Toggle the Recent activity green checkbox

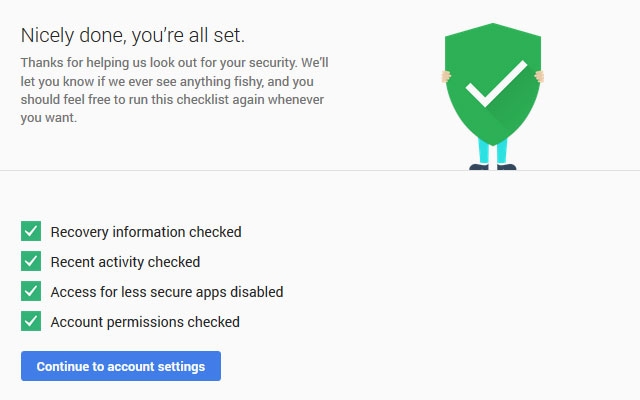31,262
